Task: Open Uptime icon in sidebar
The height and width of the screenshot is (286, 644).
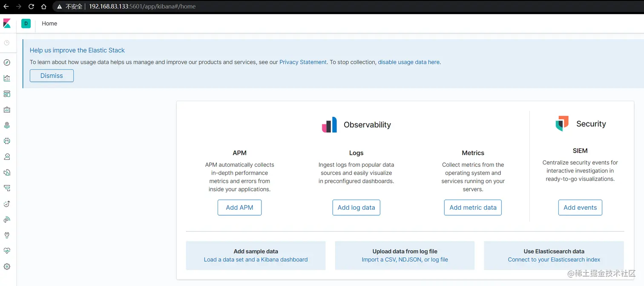Action: tap(7, 204)
